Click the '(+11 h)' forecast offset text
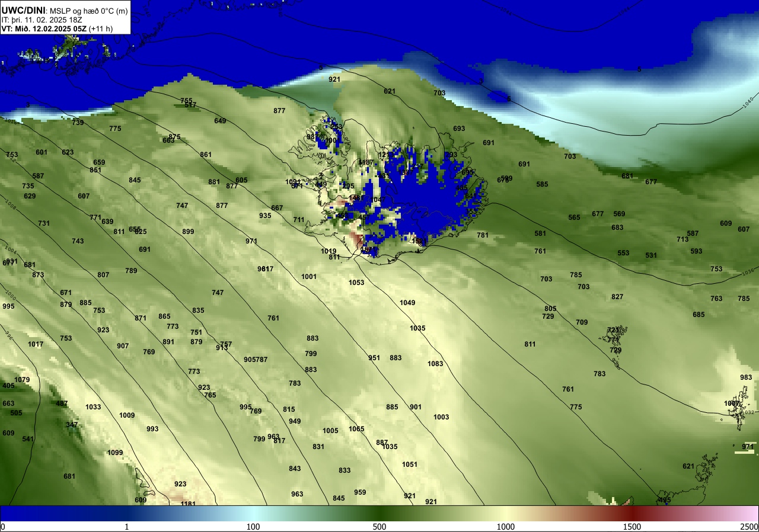 click(x=101, y=28)
